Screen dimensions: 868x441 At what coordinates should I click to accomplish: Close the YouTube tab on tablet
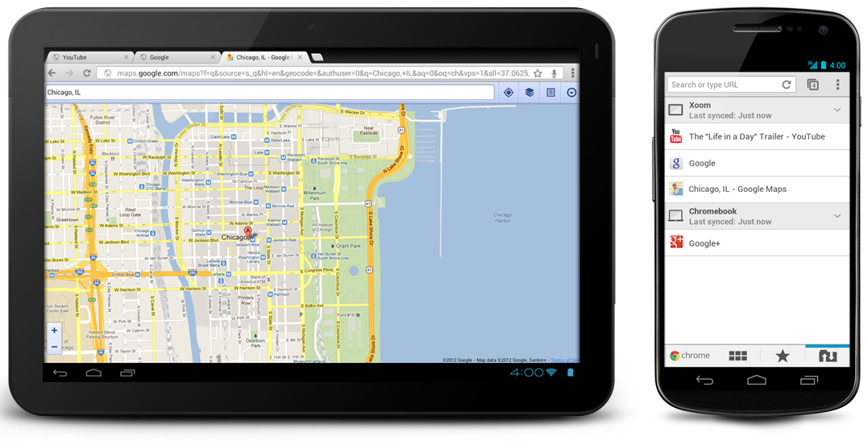127,57
